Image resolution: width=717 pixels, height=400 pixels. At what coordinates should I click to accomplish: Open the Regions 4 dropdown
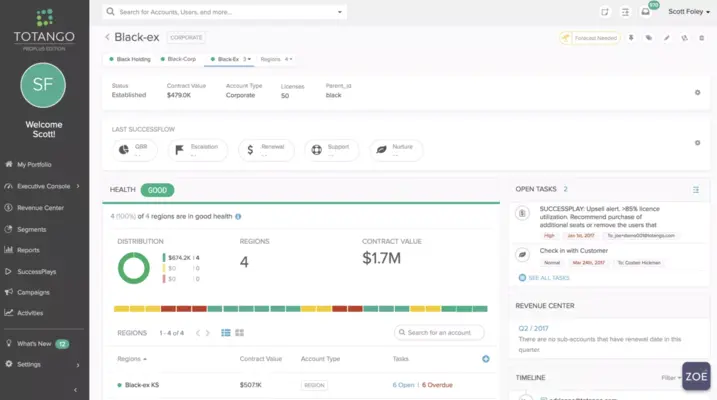pos(276,59)
